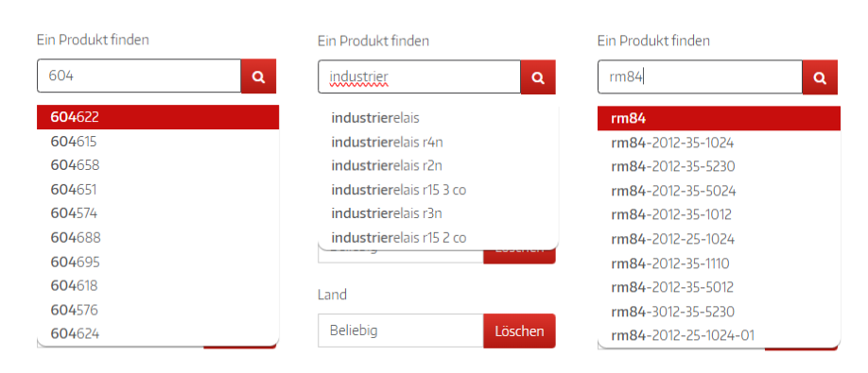Select industrierelais r15 3 co suggestion
This screenshot has width=868, height=373.
(x=439, y=190)
